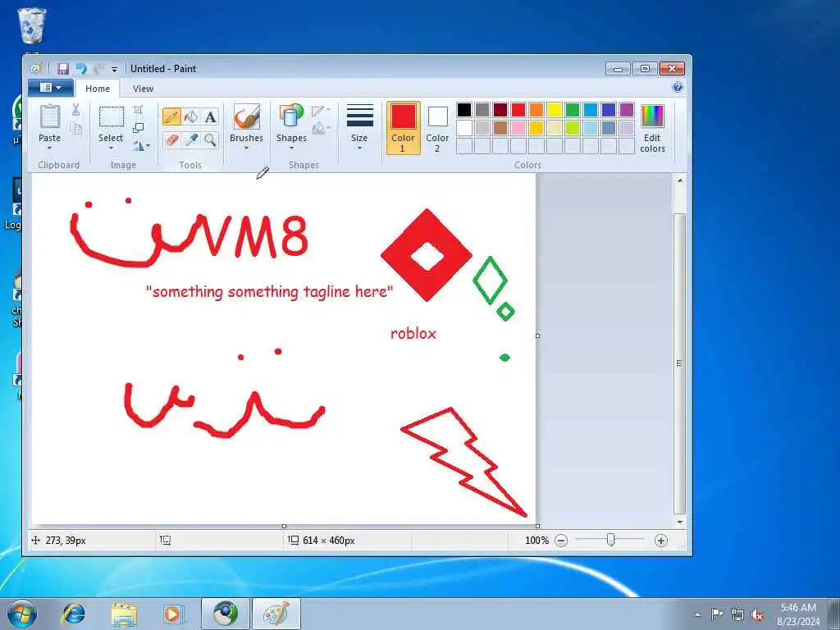Click the Select rectangle tool

(111, 116)
